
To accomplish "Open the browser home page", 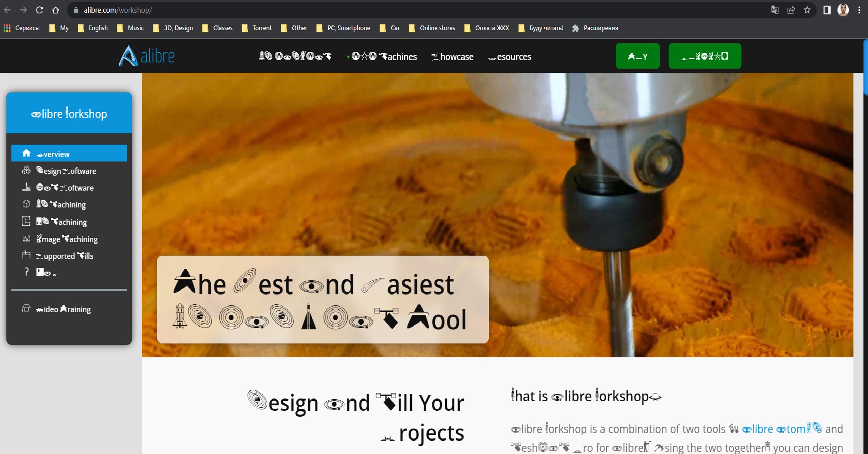I will pyautogui.click(x=56, y=10).
